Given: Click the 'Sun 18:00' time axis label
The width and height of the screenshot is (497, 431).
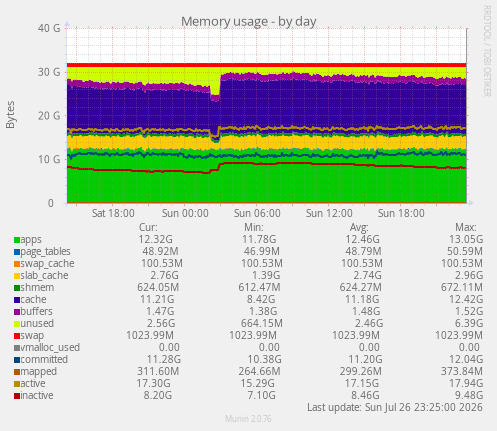Looking at the screenshot, I should point(401,213).
